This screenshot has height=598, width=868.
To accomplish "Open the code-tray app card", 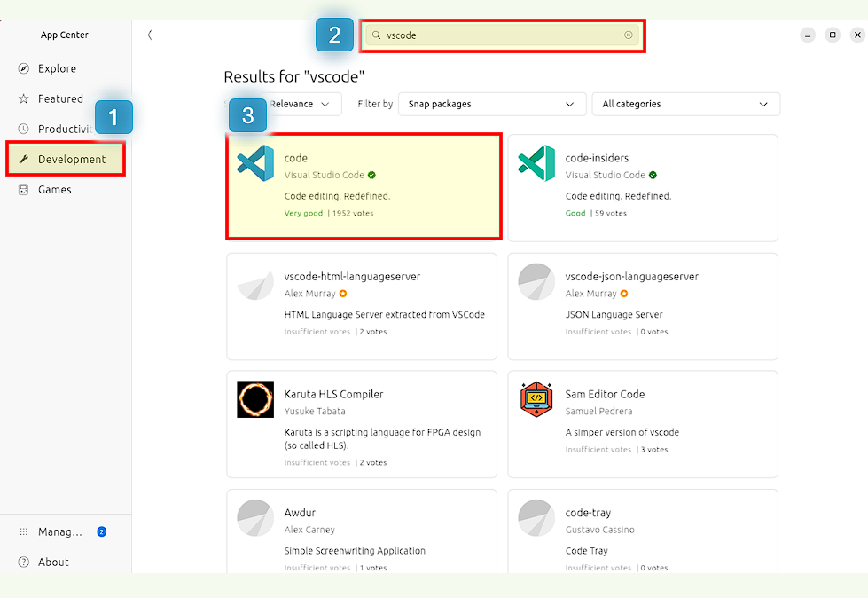I will (x=643, y=531).
